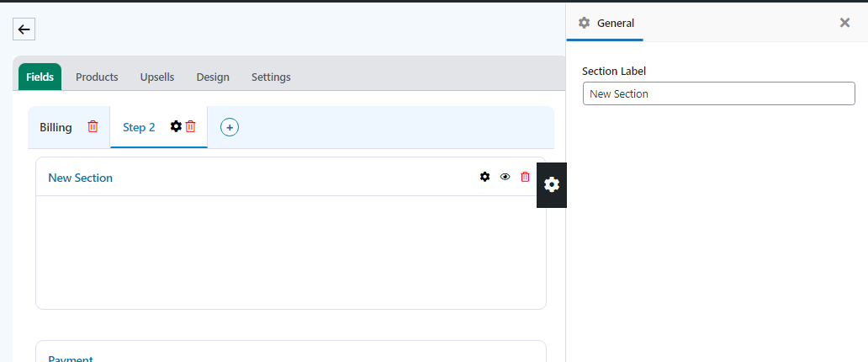Screen dimensions: 868x362
Task: Toggle New Section visibility eye icon
Action: click(505, 177)
